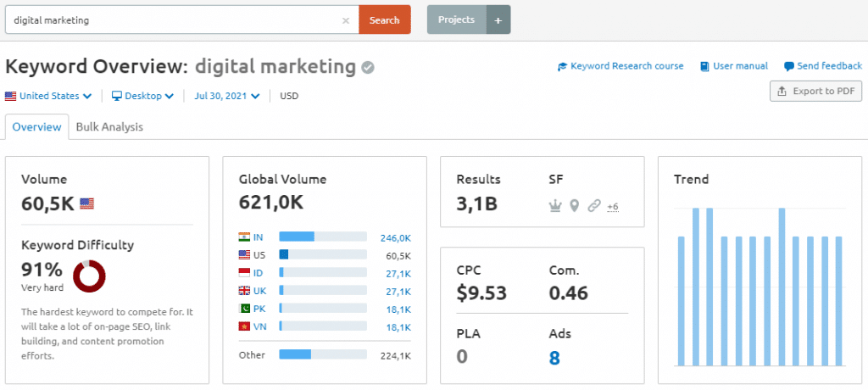Click the Vietnam flag icon
Viewport: 868px width, 390px height.
[x=244, y=326]
